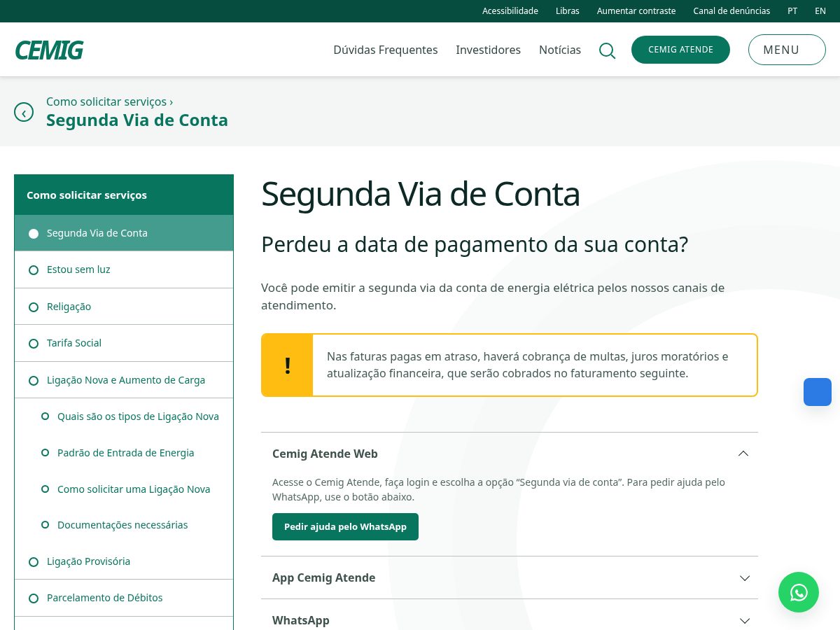Select bullet beside Tarifa Social

pos(34,344)
